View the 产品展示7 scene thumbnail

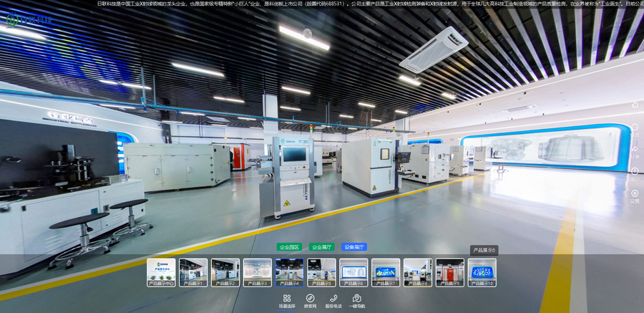pyautogui.click(x=386, y=273)
